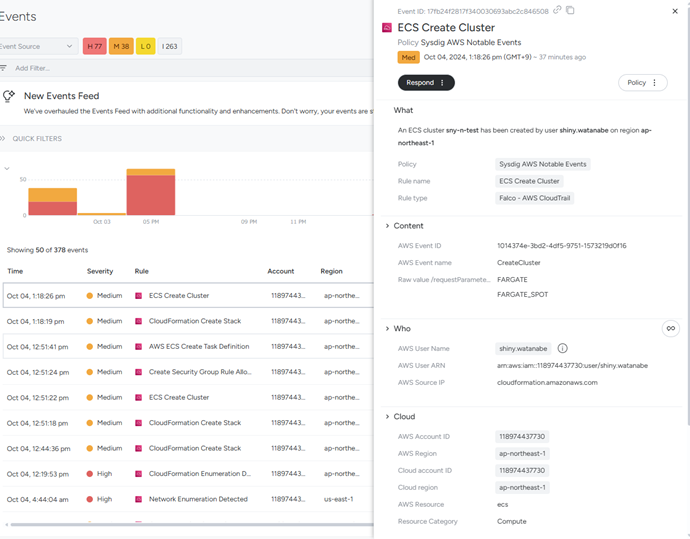Click the info icon beside shiny.watanabe
The height and width of the screenshot is (539, 690).
pos(562,348)
